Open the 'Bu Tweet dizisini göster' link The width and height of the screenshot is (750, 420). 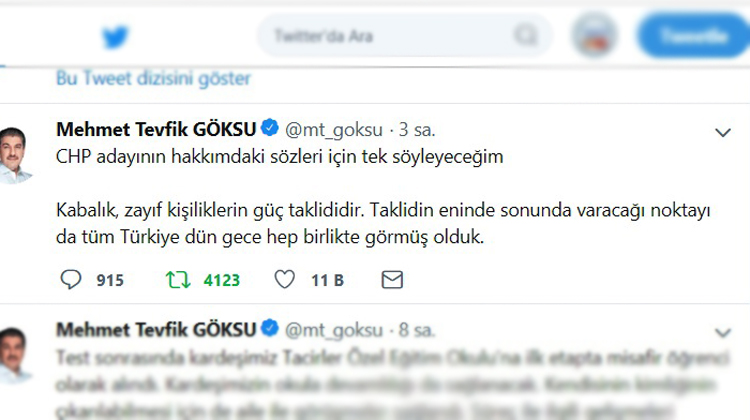point(154,78)
